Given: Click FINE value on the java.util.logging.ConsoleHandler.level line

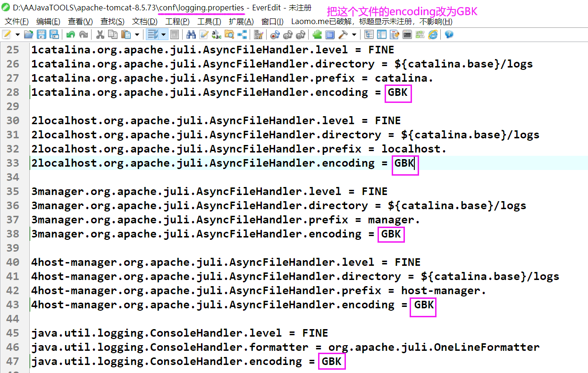Looking at the screenshot, I should (315, 333).
